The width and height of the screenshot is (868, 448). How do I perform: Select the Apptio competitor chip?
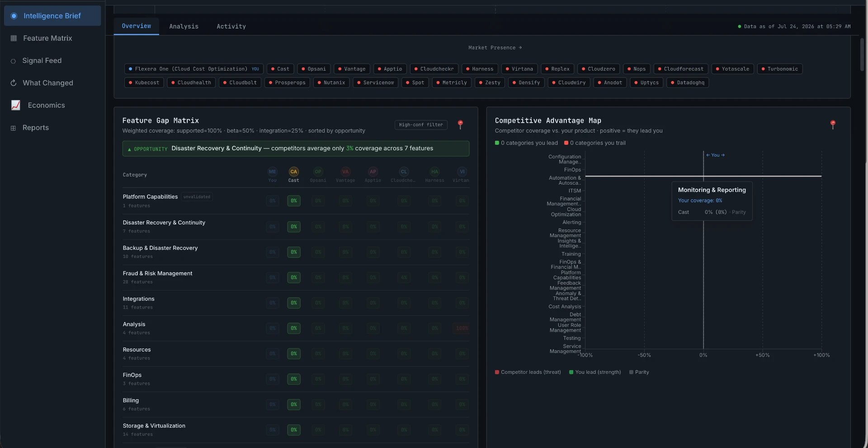pyautogui.click(x=390, y=69)
